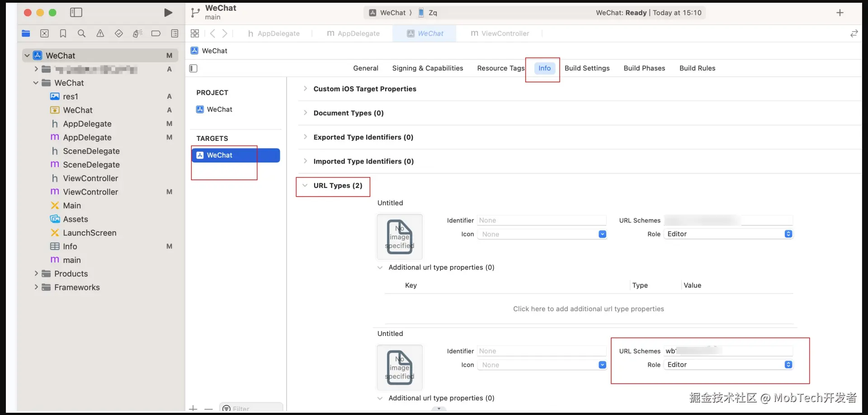Click the second URL type image well

click(x=400, y=368)
